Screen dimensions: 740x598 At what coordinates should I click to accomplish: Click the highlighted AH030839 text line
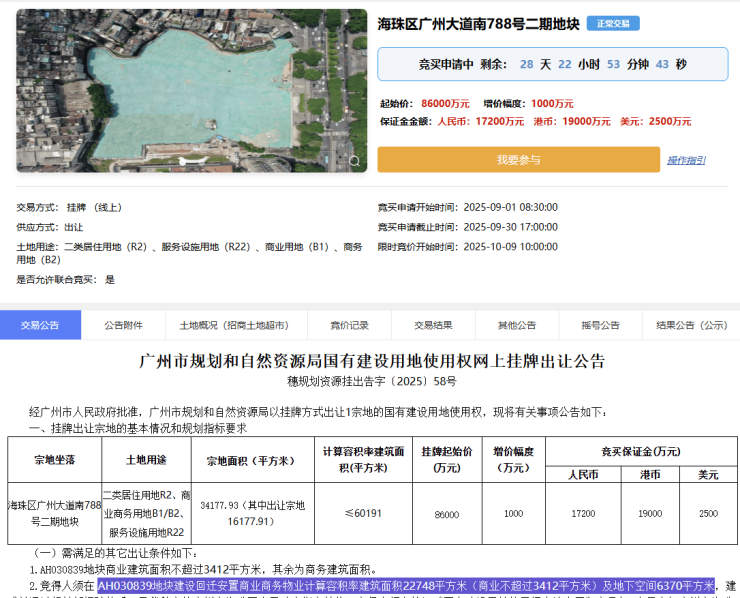(405, 585)
